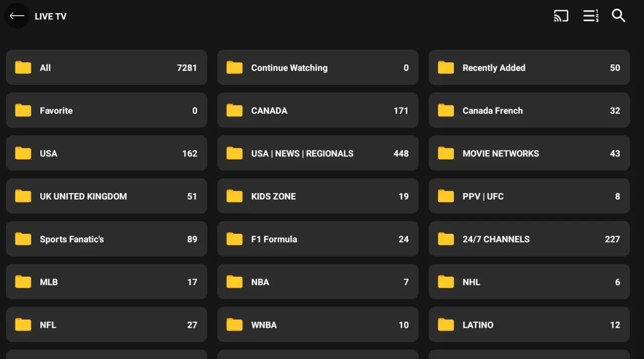Select Sports Fanatic's category

[x=106, y=239]
